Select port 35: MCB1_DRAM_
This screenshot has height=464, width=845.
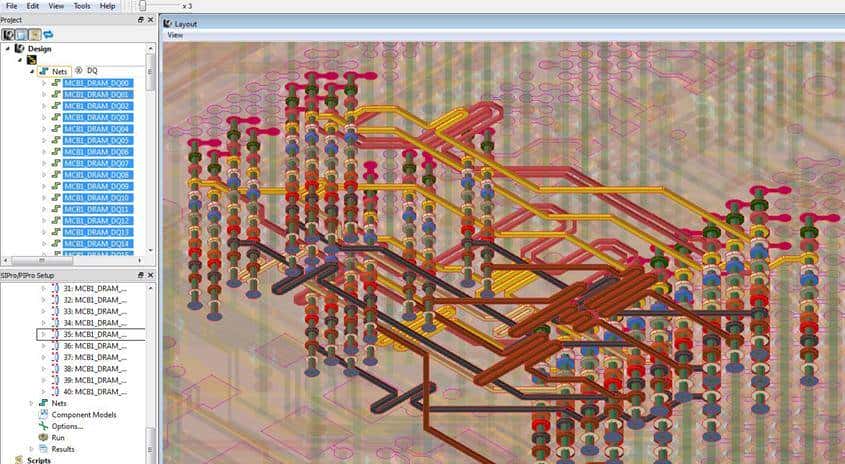coord(95,334)
